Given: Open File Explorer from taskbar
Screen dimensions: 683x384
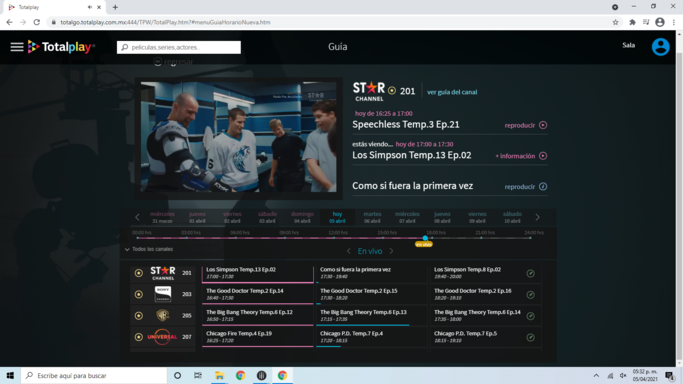Looking at the screenshot, I should tap(219, 375).
